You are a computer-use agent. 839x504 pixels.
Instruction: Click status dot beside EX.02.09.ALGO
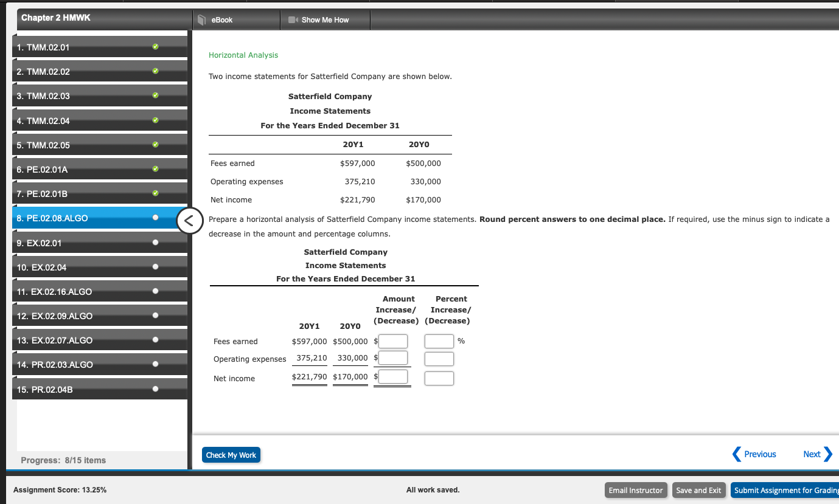(x=156, y=316)
